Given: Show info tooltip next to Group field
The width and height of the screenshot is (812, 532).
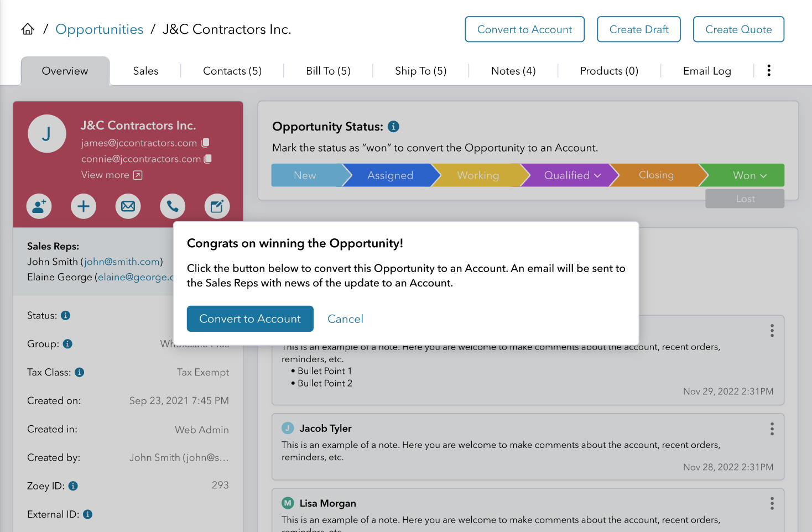Looking at the screenshot, I should coord(67,343).
